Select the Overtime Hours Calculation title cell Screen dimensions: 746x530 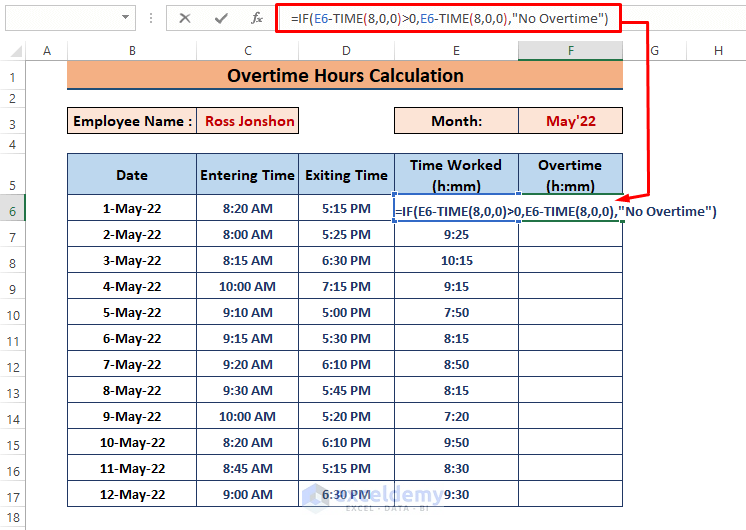pyautogui.click(x=345, y=76)
